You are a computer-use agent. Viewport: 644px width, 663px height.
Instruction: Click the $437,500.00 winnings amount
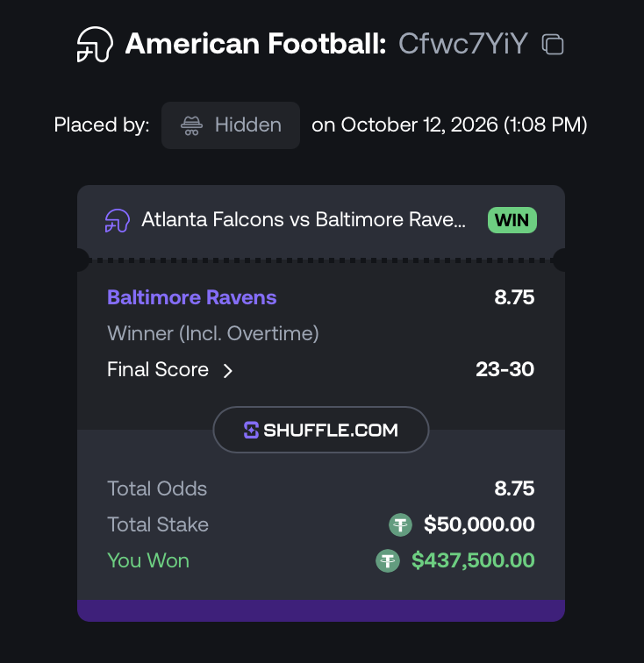tap(473, 560)
